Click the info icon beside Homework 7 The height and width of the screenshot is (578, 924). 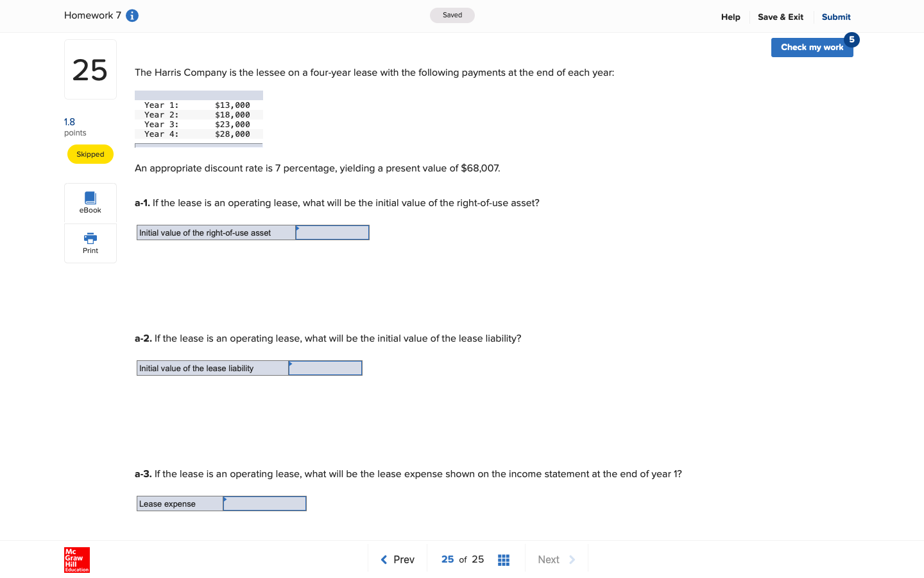click(x=132, y=15)
